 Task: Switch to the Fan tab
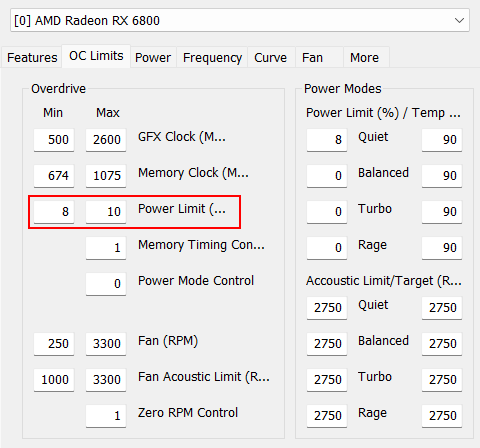pos(319,58)
